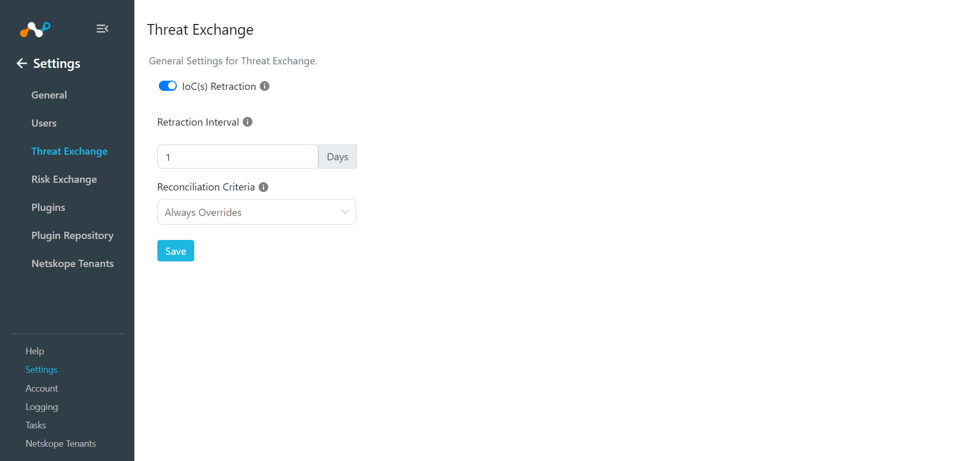Viewport: 980px width, 461px height.
Task: Click the Save button
Action: (176, 251)
